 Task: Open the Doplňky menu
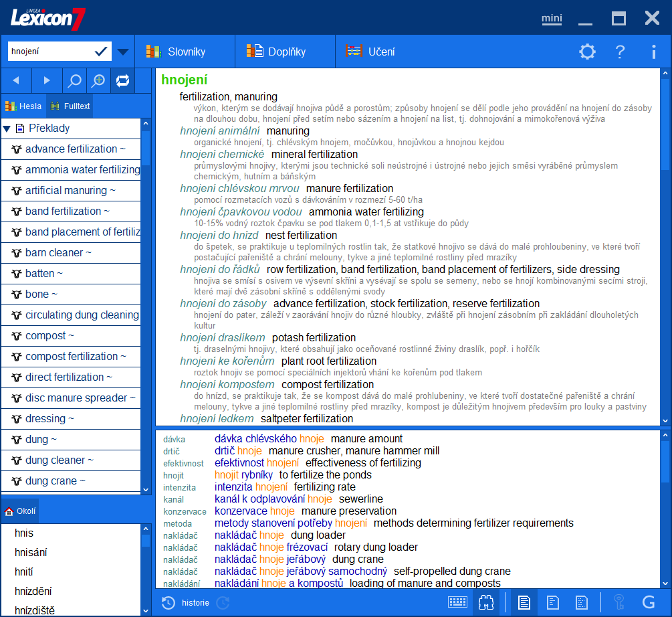tap(285, 52)
